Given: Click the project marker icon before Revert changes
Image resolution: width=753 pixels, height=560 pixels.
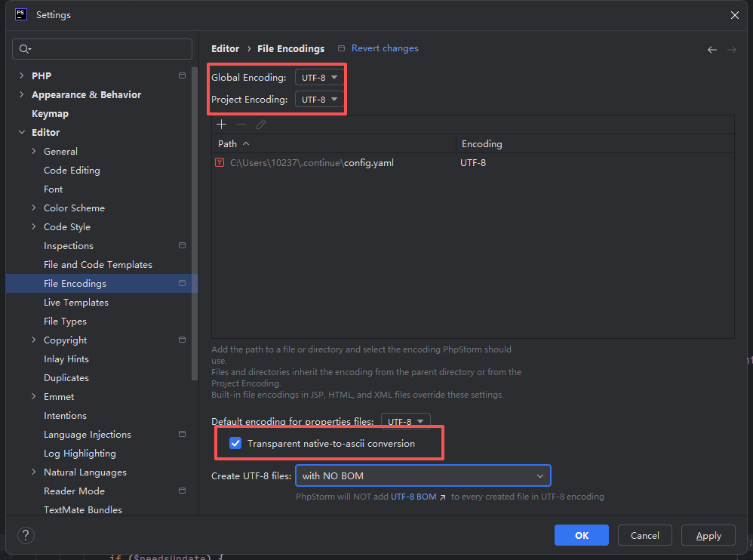Looking at the screenshot, I should (342, 48).
